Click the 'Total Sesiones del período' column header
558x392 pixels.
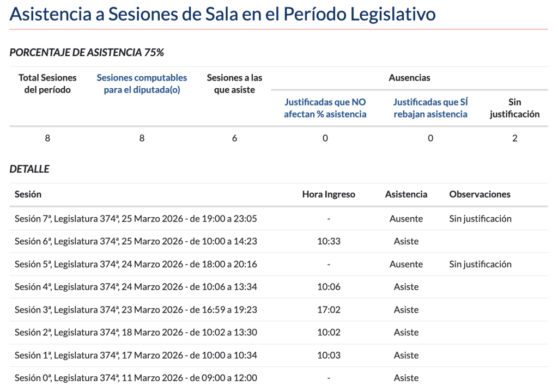47,84
